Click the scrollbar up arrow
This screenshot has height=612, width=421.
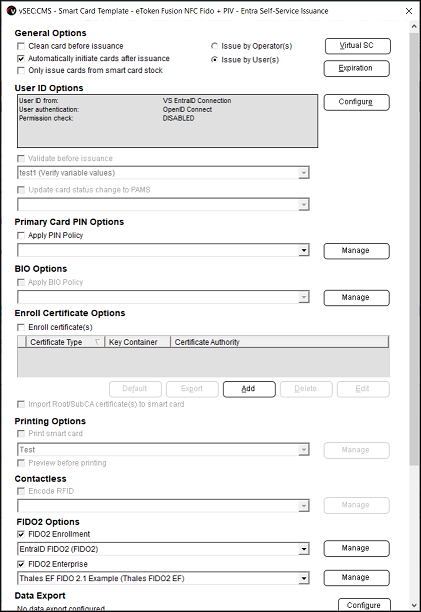click(414, 27)
